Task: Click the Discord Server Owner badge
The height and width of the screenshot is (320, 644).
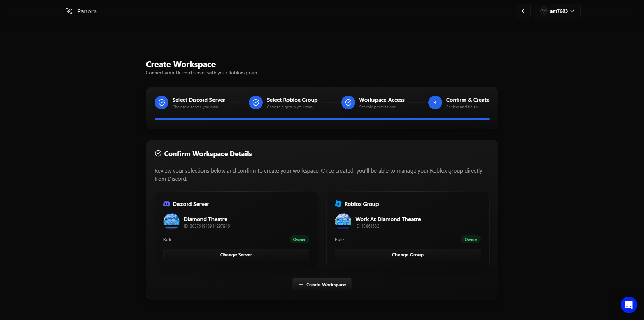Action: (299, 240)
